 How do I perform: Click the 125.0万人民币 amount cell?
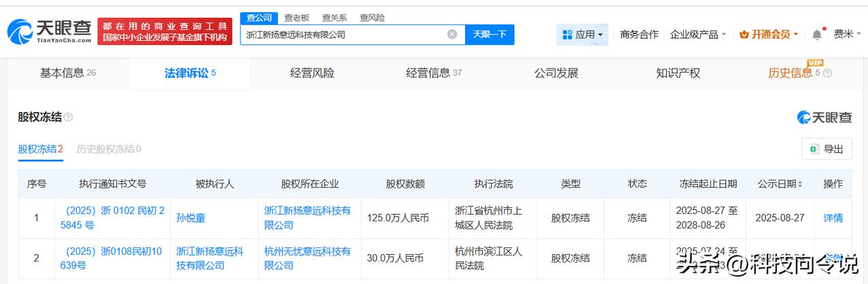[x=405, y=218]
